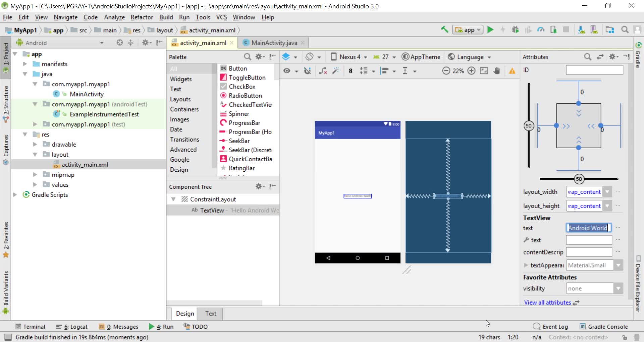Viewport: 644px width, 342px height.
Task: Open the Build menu
Action: (x=166, y=17)
